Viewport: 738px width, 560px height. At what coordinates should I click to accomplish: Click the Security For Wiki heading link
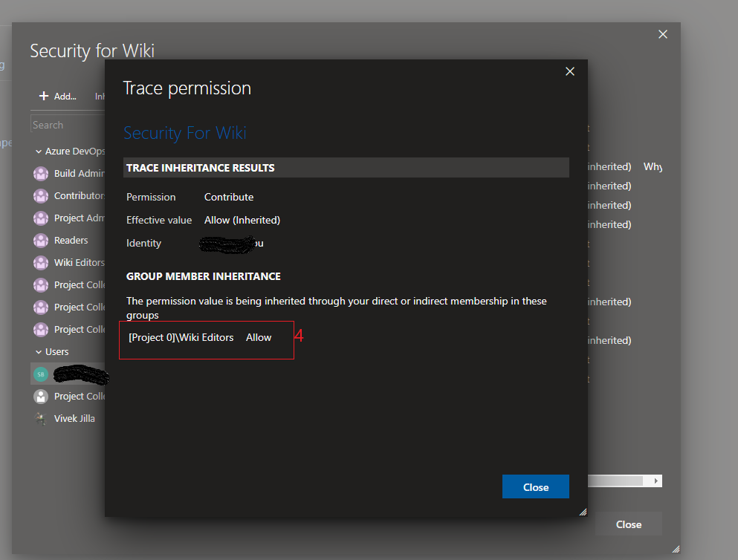(x=184, y=133)
